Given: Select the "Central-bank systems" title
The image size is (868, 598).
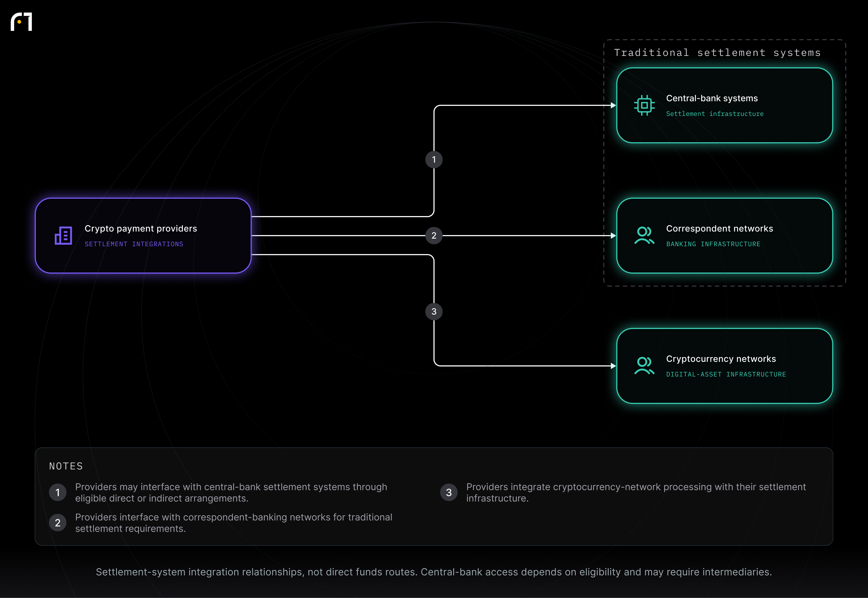Looking at the screenshot, I should [712, 98].
